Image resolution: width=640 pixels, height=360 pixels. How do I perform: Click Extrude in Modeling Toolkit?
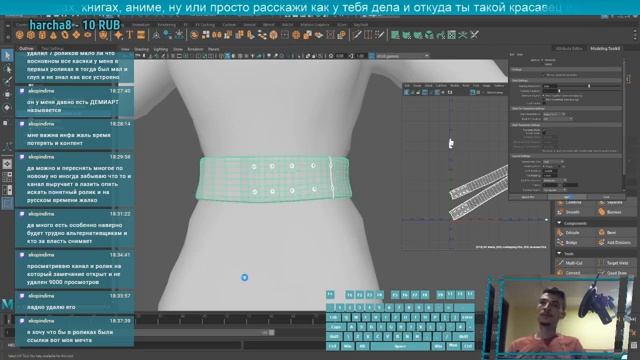pos(572,233)
